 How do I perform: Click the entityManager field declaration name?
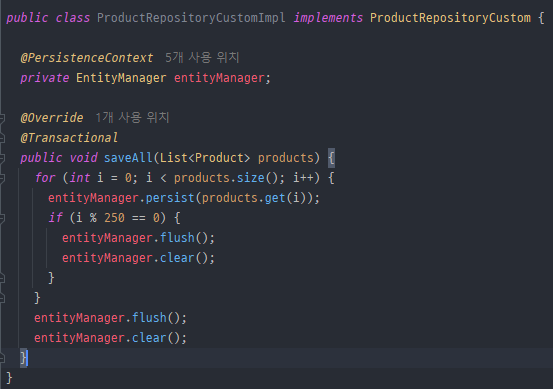pyautogui.click(x=219, y=78)
